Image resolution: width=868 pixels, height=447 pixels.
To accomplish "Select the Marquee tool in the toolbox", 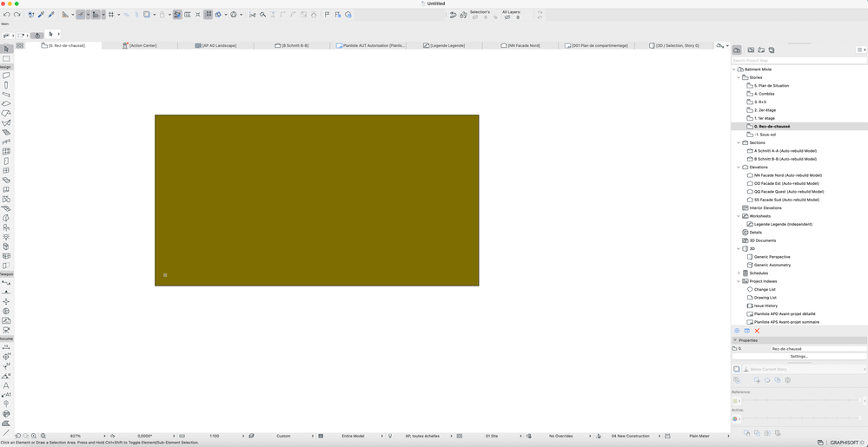I will 6,59.
